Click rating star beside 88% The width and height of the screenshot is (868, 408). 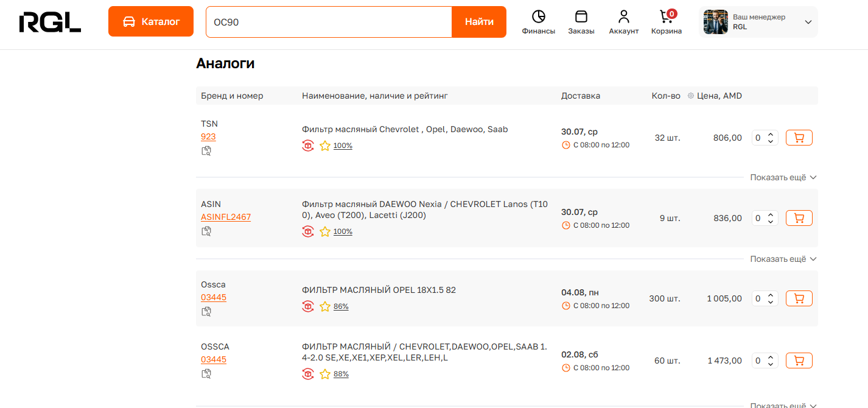[325, 374]
